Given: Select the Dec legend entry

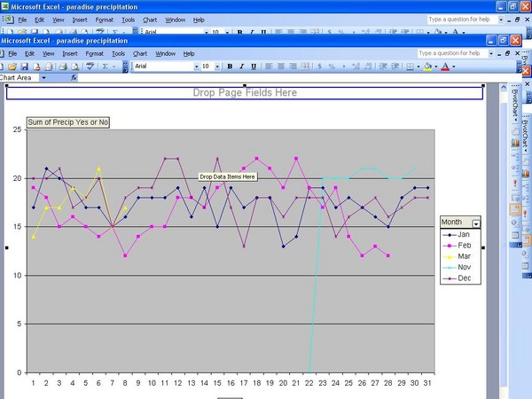Looking at the screenshot, I should (457, 278).
